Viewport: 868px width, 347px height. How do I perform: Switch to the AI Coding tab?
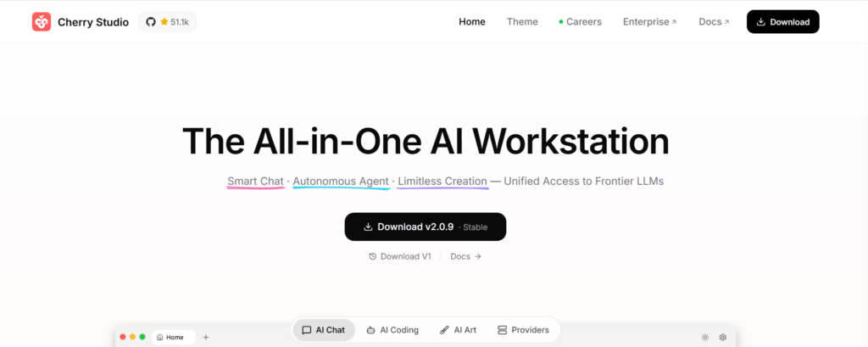point(392,330)
